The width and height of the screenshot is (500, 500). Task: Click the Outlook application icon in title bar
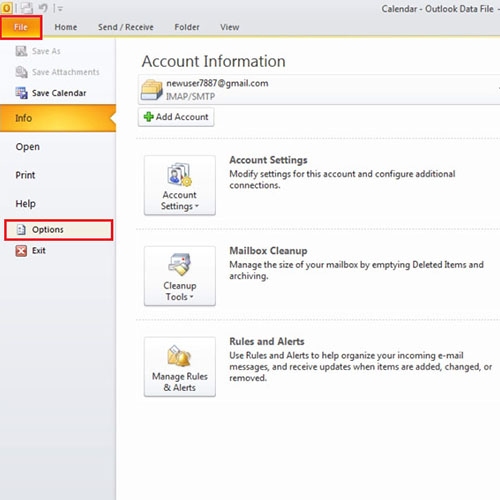[x=6, y=8]
